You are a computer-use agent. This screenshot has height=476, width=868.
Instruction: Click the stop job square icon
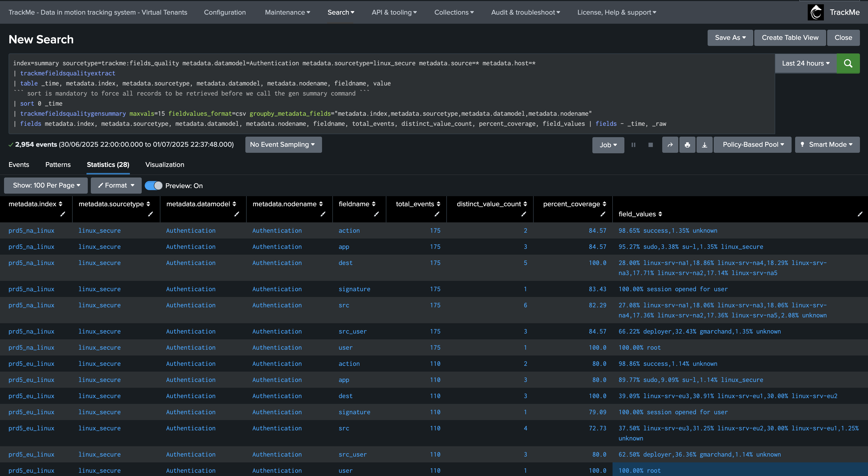(x=650, y=145)
